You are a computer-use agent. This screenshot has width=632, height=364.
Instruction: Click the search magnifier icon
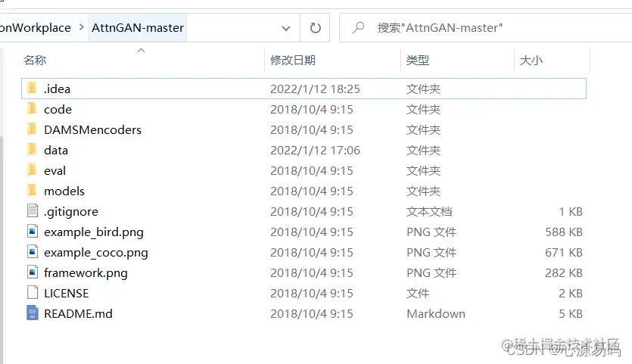[x=358, y=27]
